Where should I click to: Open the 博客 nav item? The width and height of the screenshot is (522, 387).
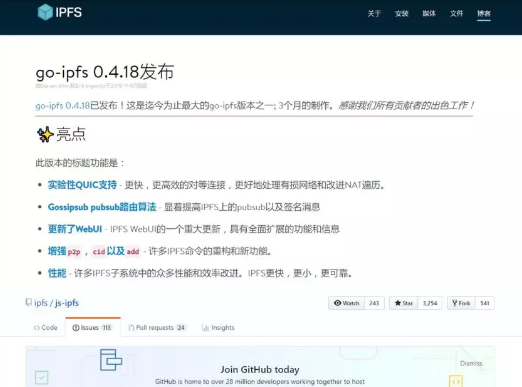(484, 14)
